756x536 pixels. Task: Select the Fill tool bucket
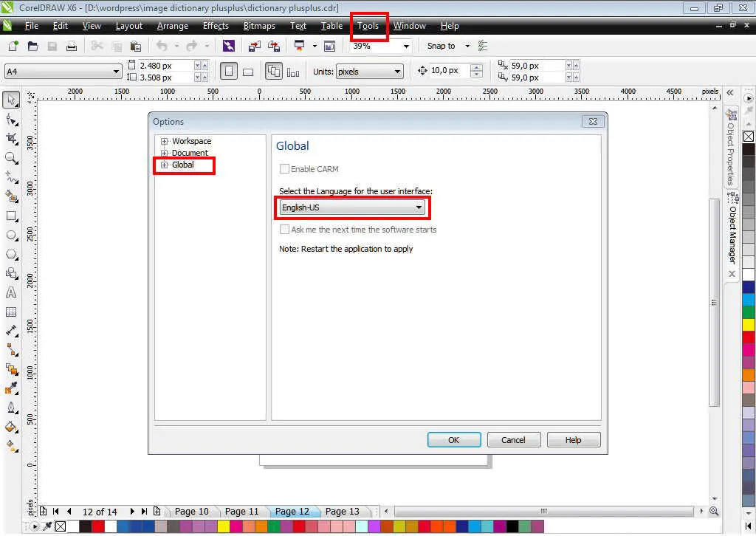pos(11,427)
